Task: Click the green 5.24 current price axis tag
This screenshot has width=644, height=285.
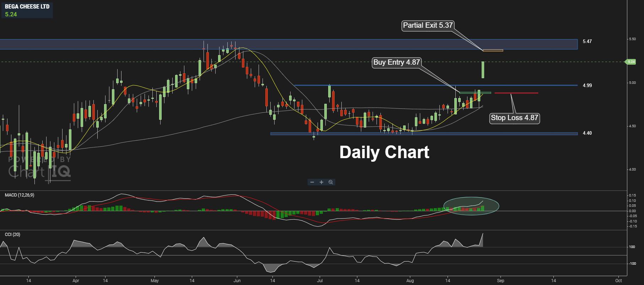Action: (x=631, y=62)
